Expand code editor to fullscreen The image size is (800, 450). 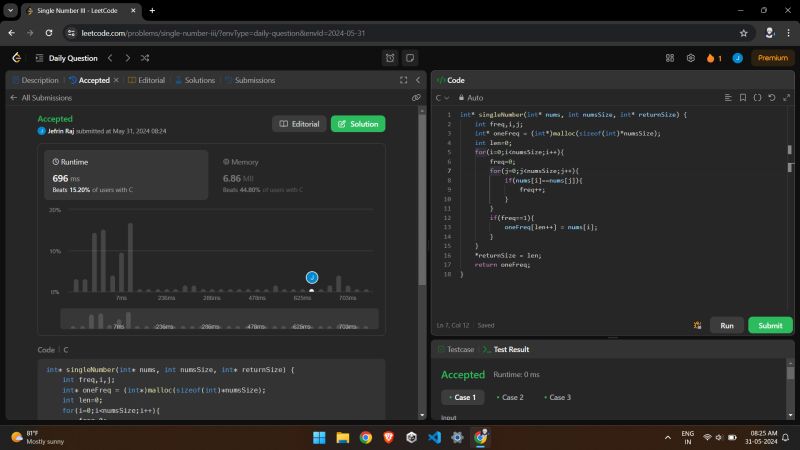pyautogui.click(x=785, y=98)
